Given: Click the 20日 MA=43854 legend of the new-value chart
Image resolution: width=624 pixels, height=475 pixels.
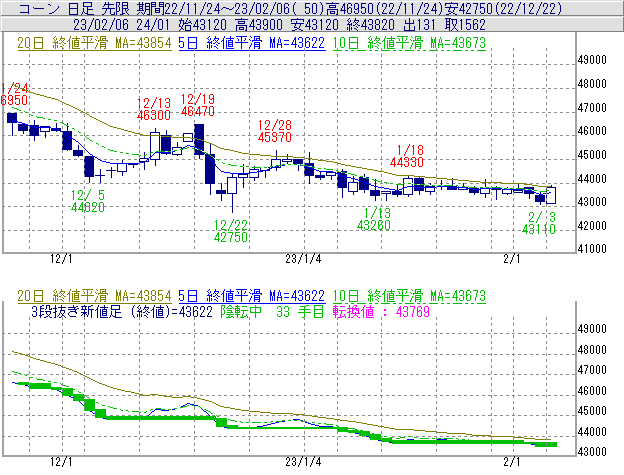Looking at the screenshot, I should [x=94, y=296].
